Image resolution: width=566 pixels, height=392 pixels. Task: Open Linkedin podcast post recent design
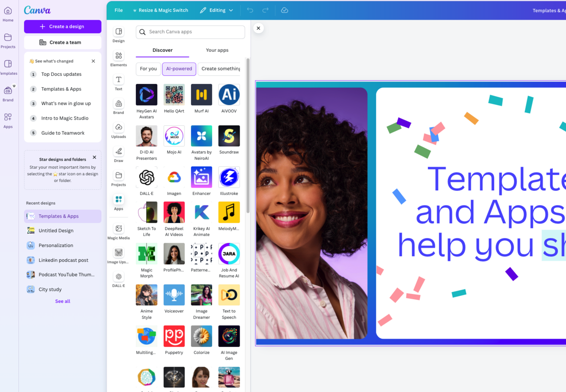pos(63,260)
